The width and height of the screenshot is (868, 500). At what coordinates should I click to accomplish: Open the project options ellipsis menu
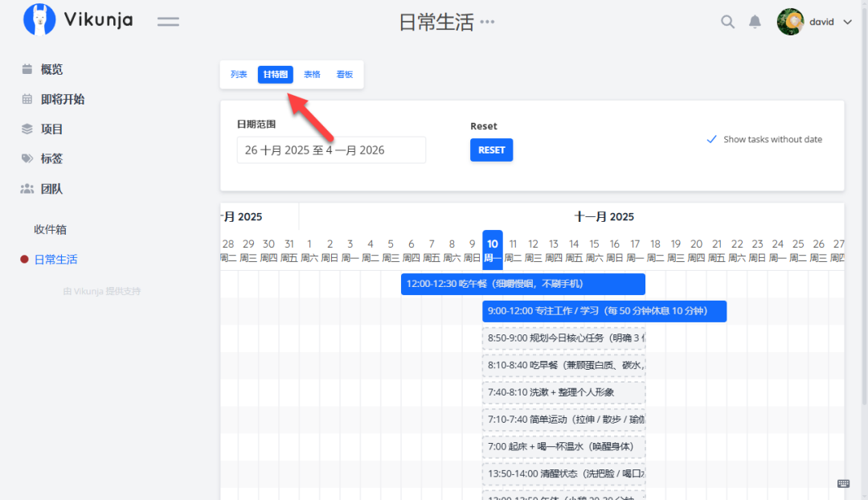coord(487,23)
